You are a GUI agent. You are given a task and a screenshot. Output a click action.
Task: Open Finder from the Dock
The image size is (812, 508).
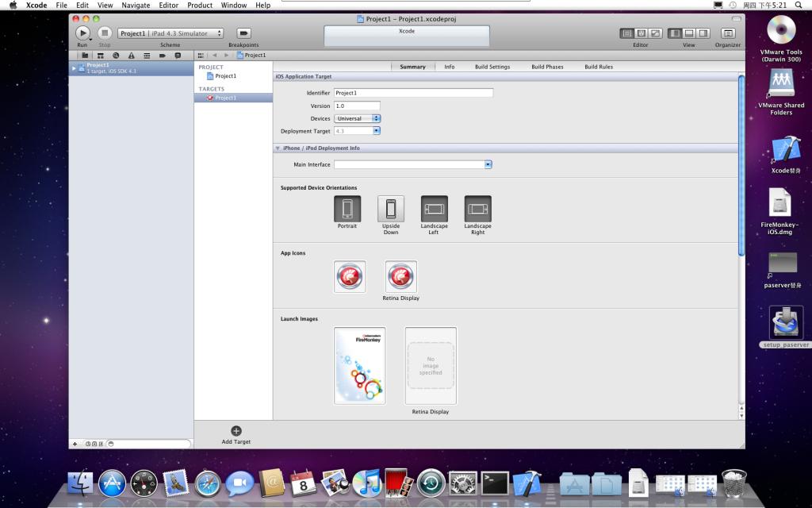tap(80, 483)
